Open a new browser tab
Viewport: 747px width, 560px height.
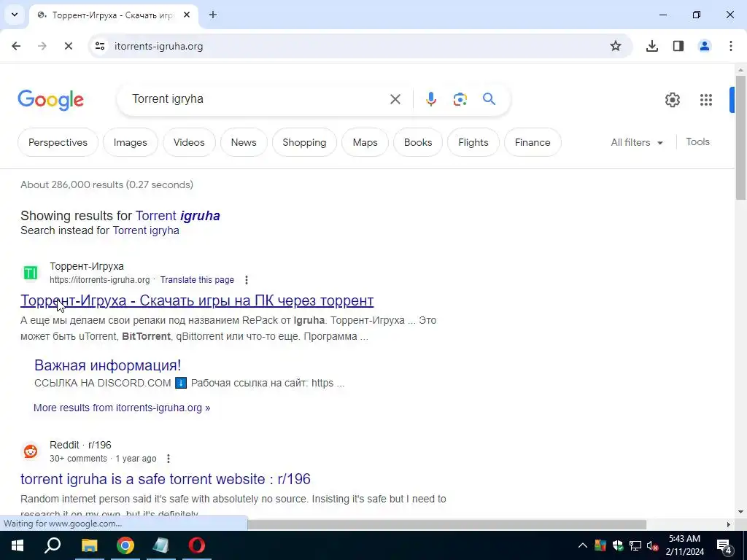(213, 15)
